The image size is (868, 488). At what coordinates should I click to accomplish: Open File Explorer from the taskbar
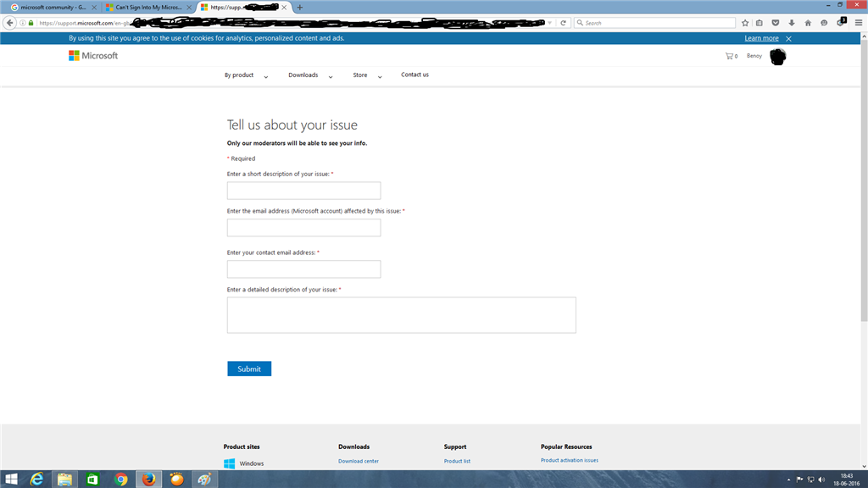point(64,480)
